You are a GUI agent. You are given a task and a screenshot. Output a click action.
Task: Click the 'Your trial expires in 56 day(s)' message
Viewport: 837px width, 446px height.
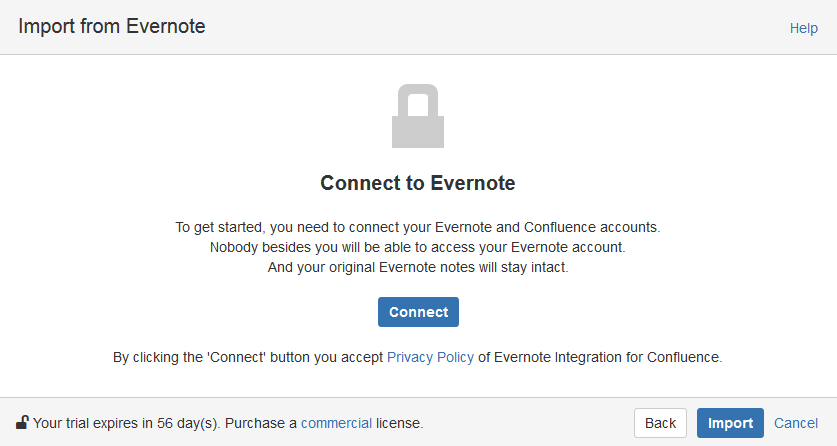pyautogui.click(x=127, y=423)
